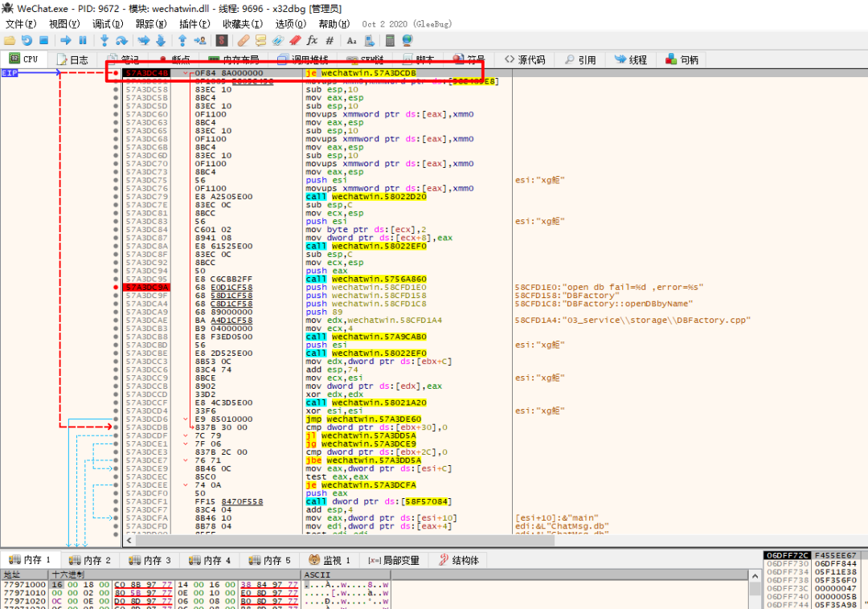Open the 局部变量 tab
The height and width of the screenshot is (609, 868).
(x=394, y=560)
